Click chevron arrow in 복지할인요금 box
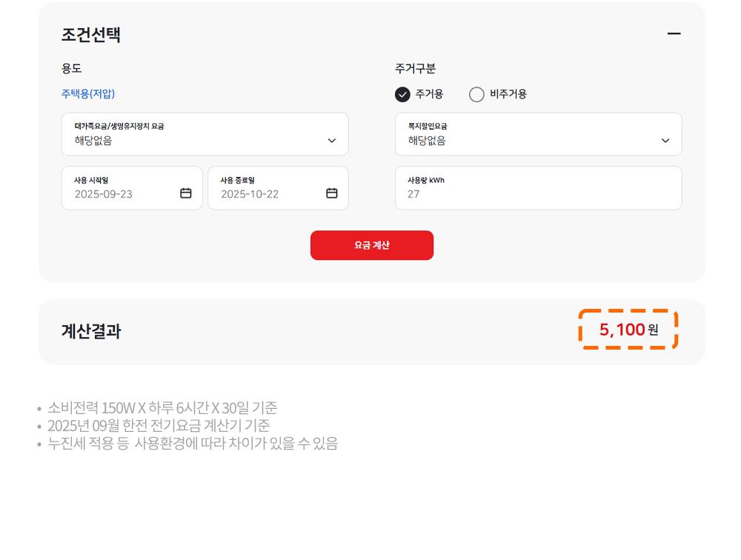The width and height of the screenshot is (741, 560). click(665, 141)
